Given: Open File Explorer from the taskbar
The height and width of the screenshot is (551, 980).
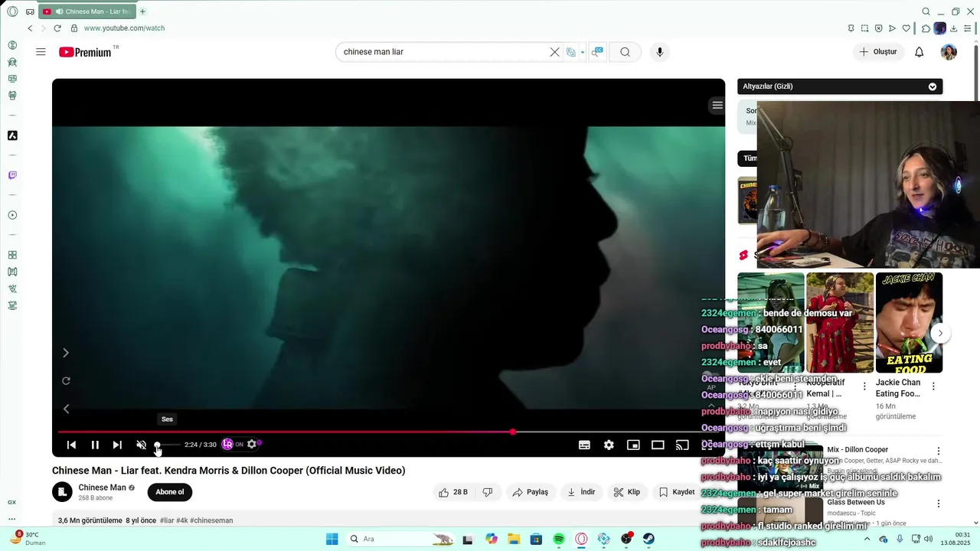Looking at the screenshot, I should point(514,539).
